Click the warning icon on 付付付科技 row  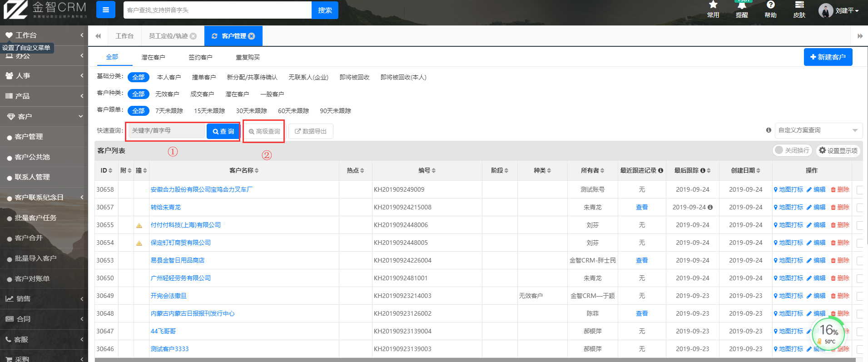tap(139, 225)
